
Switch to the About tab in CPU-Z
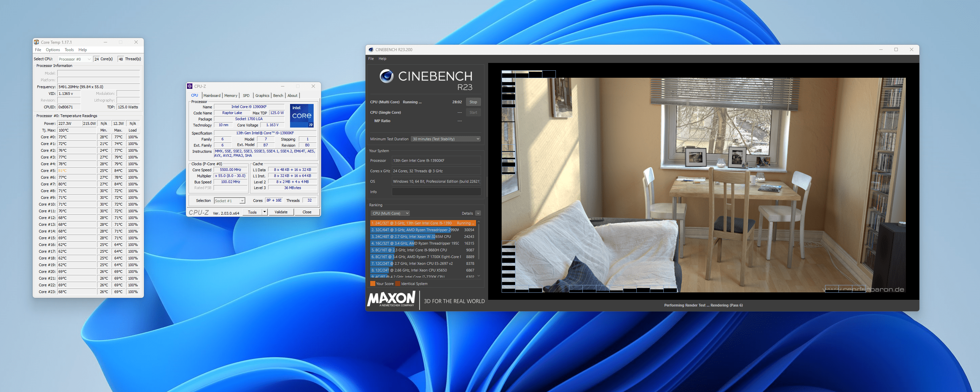pos(292,95)
